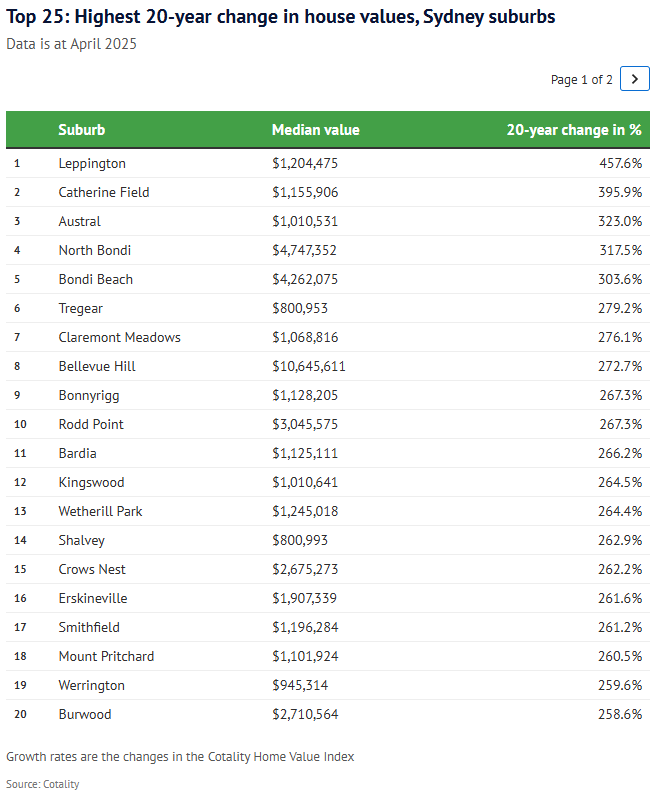Click the Source: Cotality text
This screenshot has width=662, height=798.
[x=42, y=784]
